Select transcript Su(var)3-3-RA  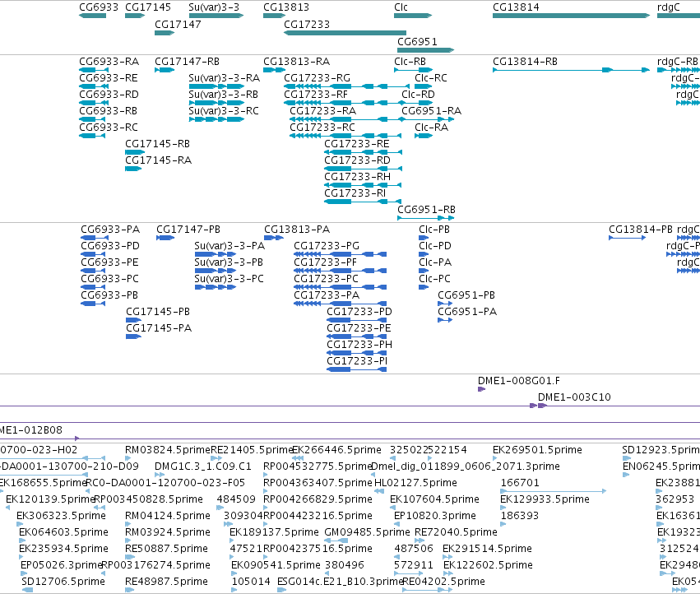click(x=224, y=78)
